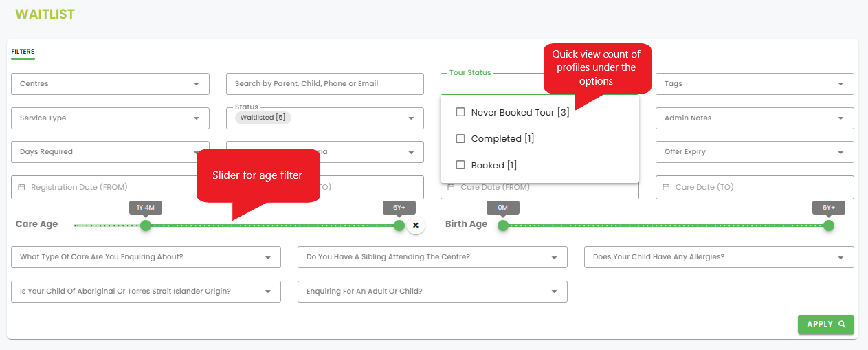The width and height of the screenshot is (868, 350).
Task: Expand the Centres dropdown
Action: [110, 84]
